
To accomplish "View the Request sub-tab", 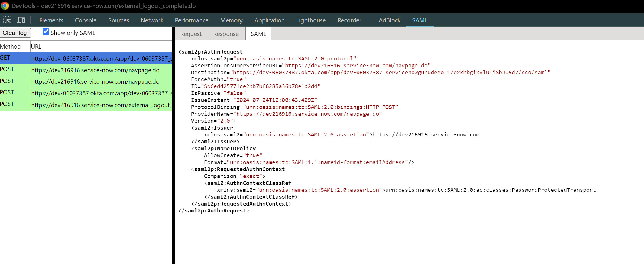I will point(191,34).
